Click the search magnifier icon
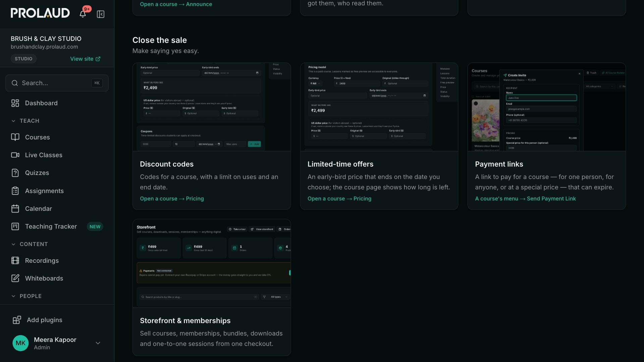This screenshot has height=362, width=644. pyautogui.click(x=15, y=83)
